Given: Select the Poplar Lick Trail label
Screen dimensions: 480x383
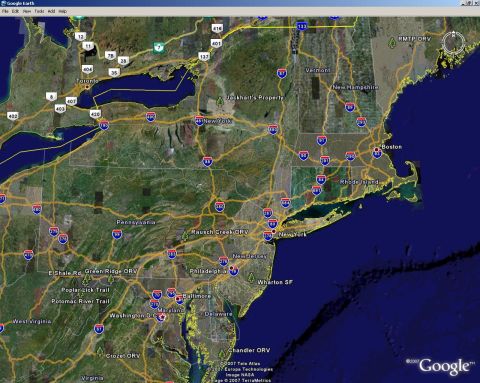Looking at the screenshot, I should pos(85,290).
